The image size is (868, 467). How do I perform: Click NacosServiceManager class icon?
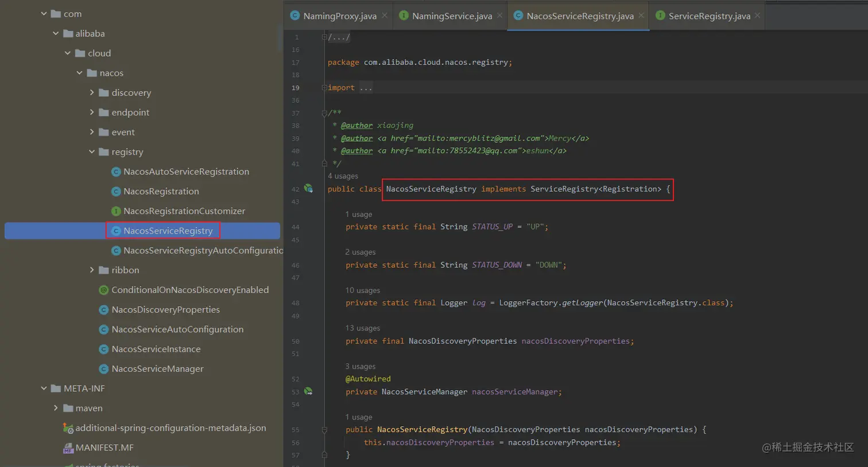tap(104, 369)
